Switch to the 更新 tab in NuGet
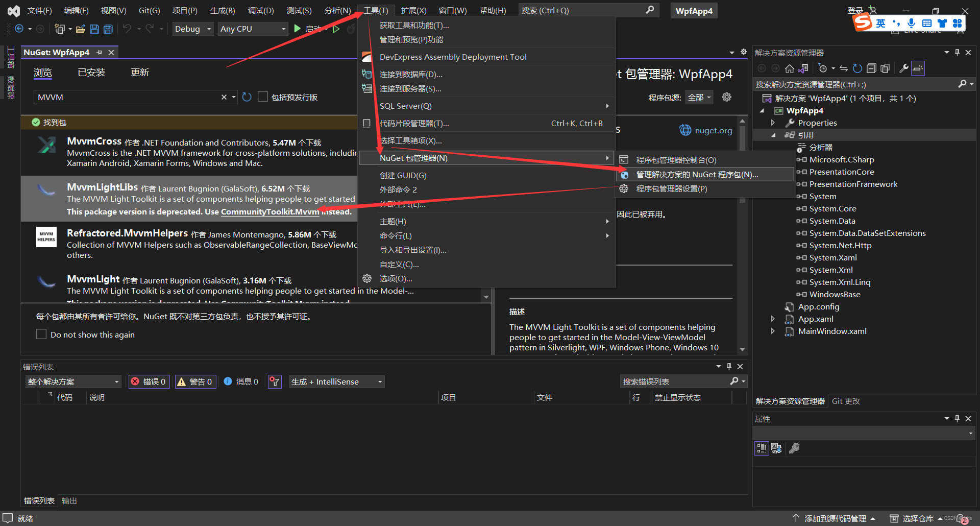 pyautogui.click(x=140, y=73)
